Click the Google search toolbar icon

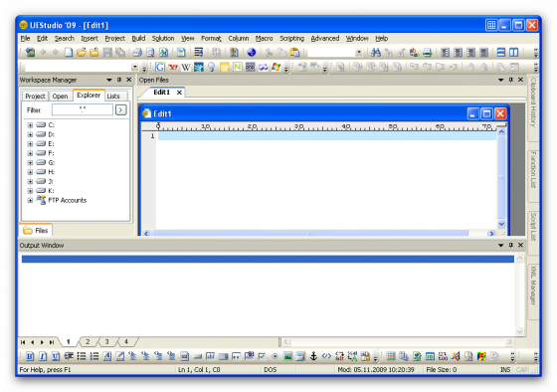click(160, 67)
